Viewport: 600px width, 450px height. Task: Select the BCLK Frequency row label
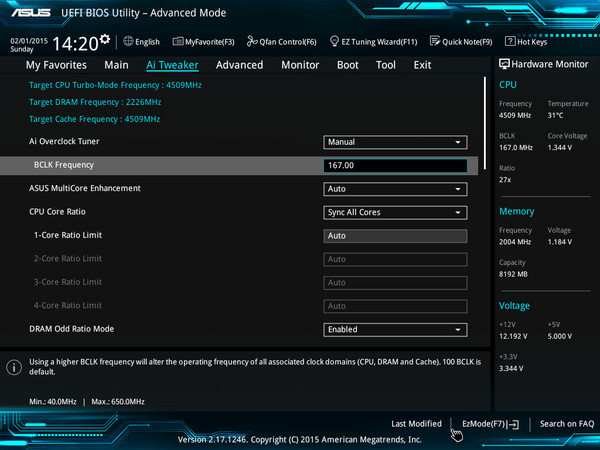(x=64, y=165)
